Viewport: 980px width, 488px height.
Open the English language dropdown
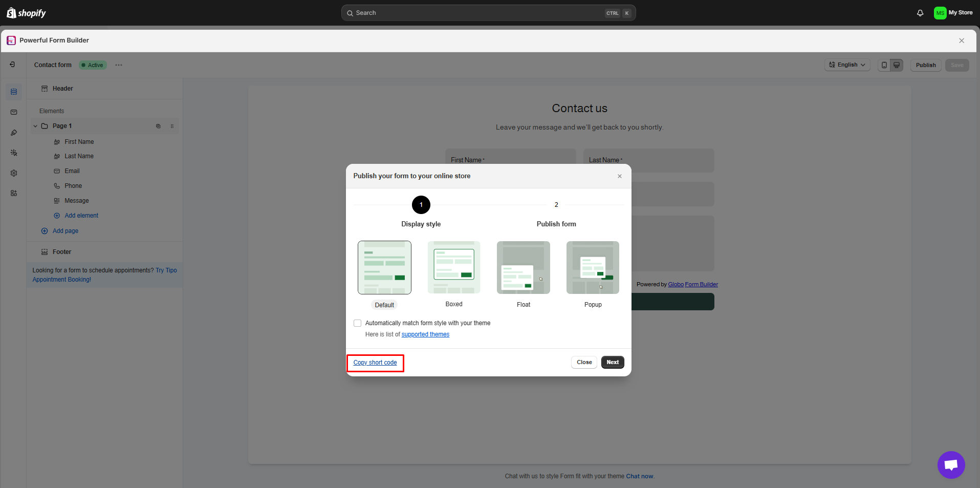point(847,65)
